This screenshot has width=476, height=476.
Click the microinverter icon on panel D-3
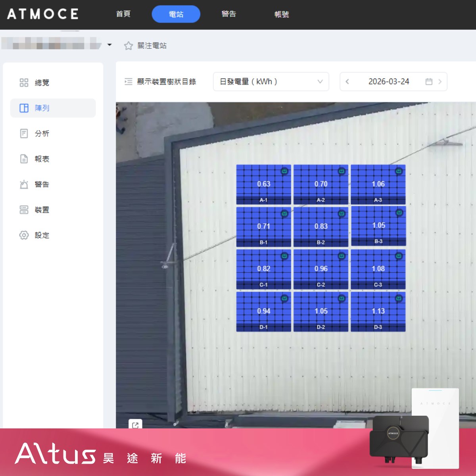point(399,298)
